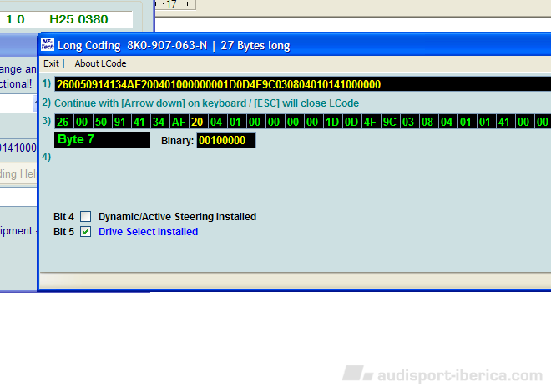Select byte cell 08

(427, 122)
